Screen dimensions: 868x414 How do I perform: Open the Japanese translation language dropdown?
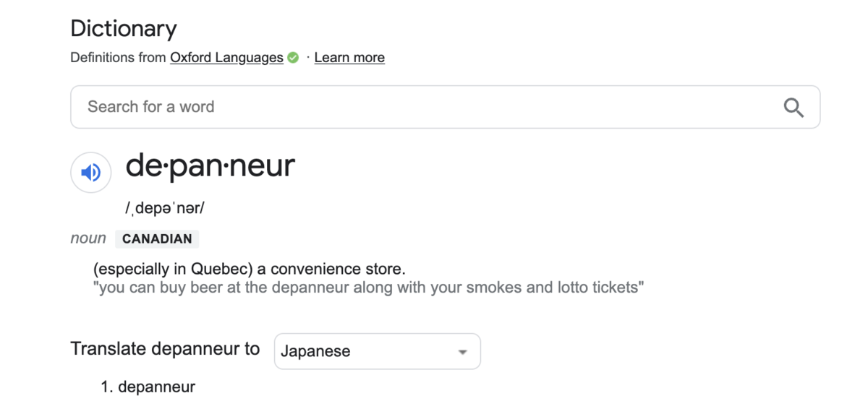click(x=377, y=351)
